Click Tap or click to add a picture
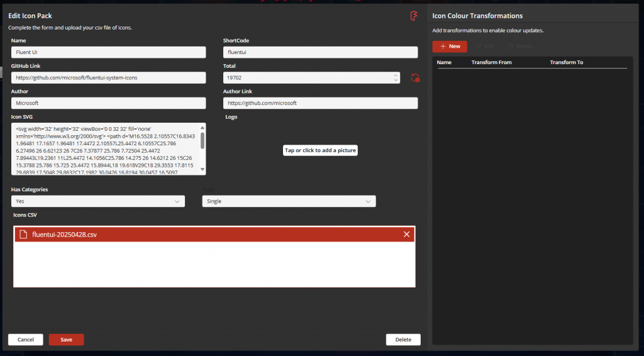Image resolution: width=644 pixels, height=356 pixels. pyautogui.click(x=320, y=150)
